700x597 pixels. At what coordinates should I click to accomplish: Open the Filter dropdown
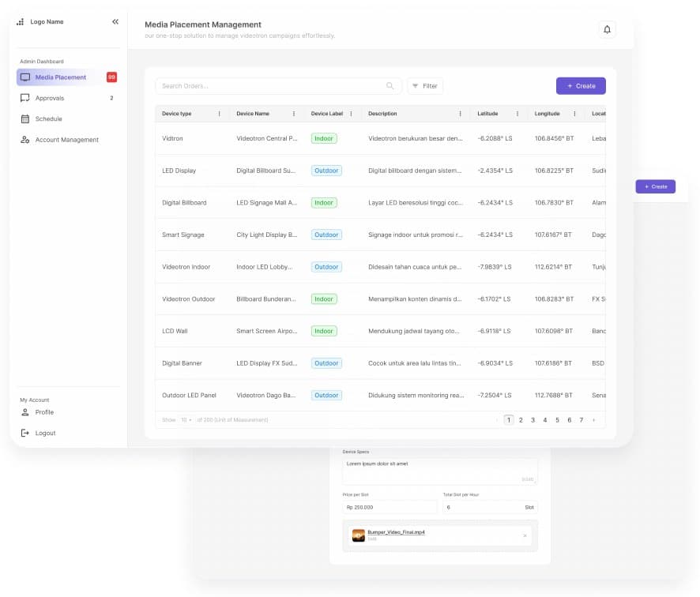(x=425, y=85)
